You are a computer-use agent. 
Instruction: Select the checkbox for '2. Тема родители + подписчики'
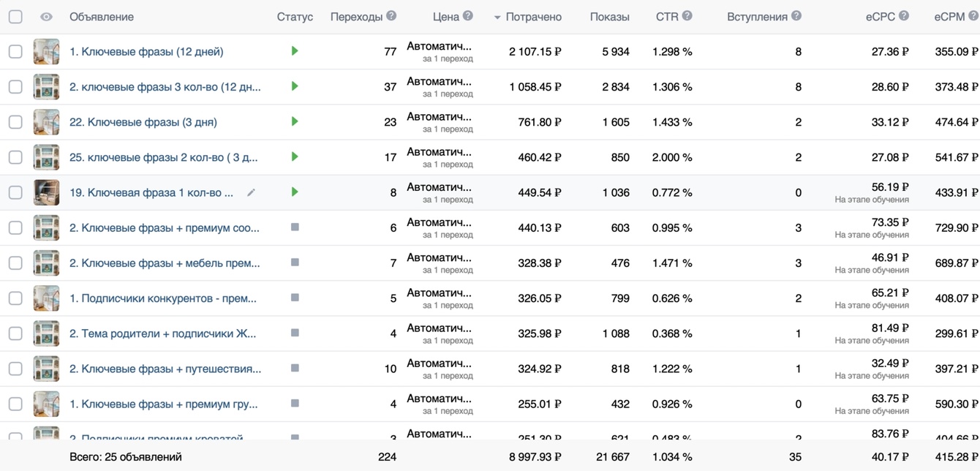[x=15, y=334]
